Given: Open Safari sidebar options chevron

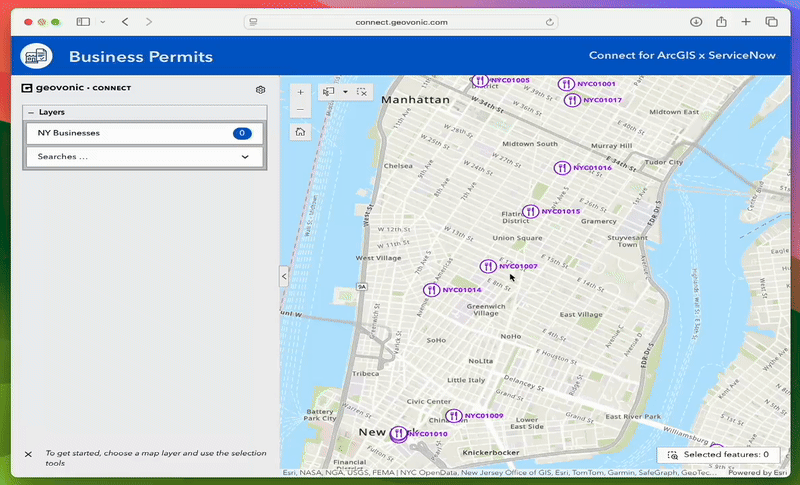Looking at the screenshot, I should [x=103, y=22].
